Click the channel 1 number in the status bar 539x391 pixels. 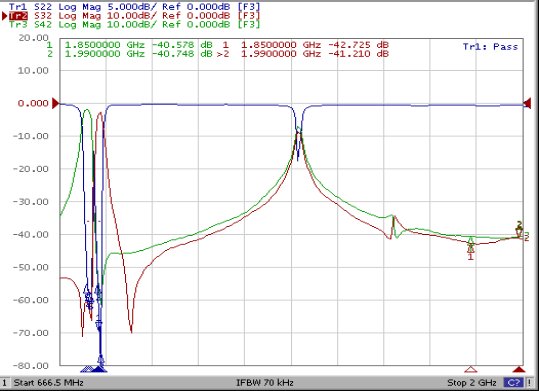tap(4, 382)
